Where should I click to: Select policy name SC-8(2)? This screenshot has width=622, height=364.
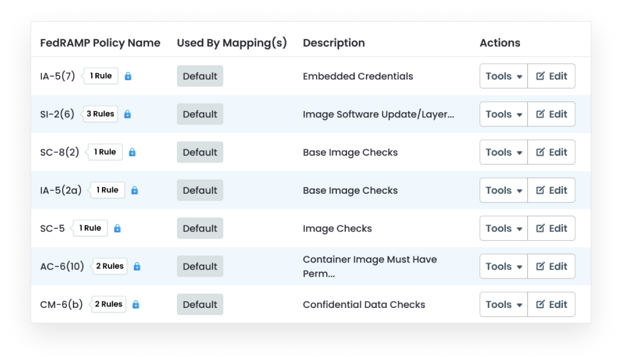click(x=60, y=152)
